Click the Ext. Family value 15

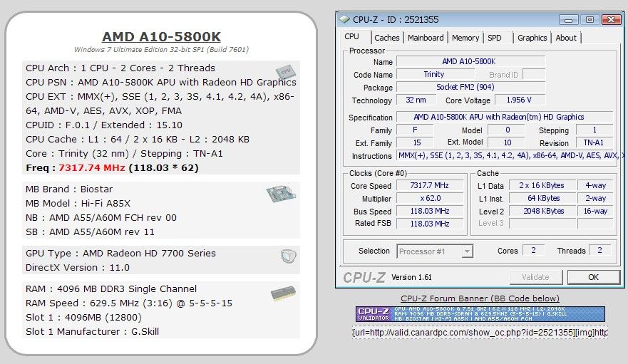point(416,142)
